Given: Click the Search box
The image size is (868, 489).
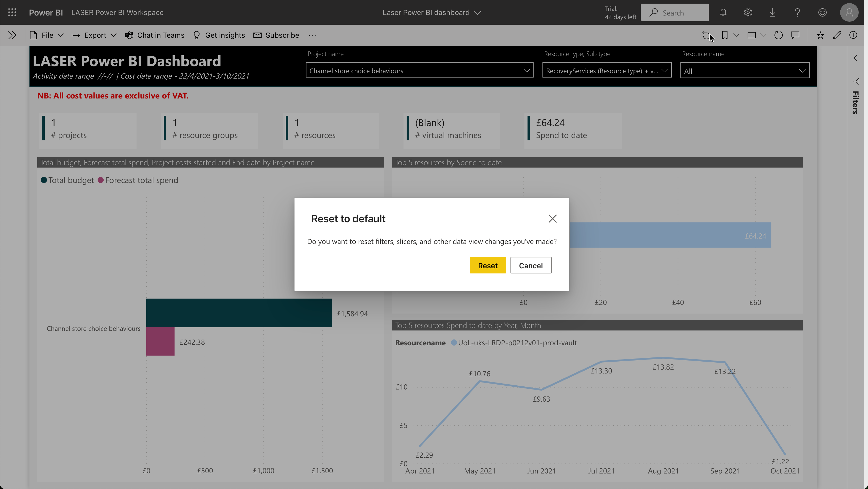Looking at the screenshot, I should point(675,12).
